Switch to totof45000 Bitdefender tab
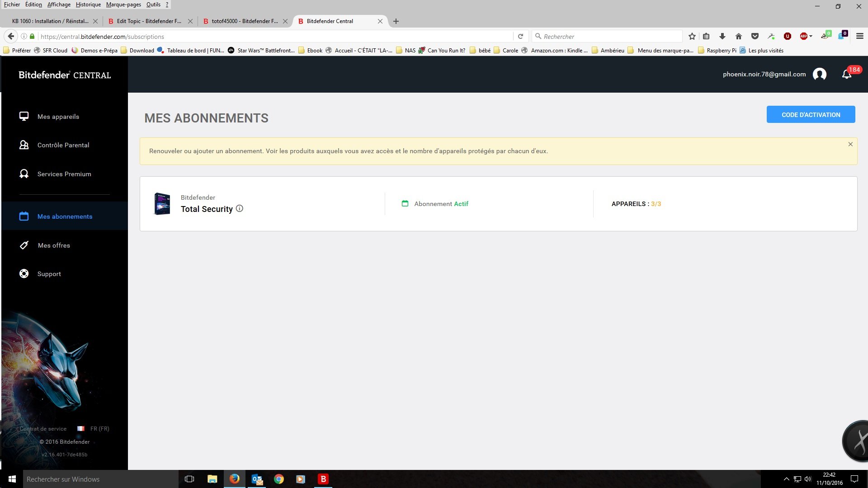Image resolution: width=868 pixels, height=488 pixels. 245,21
